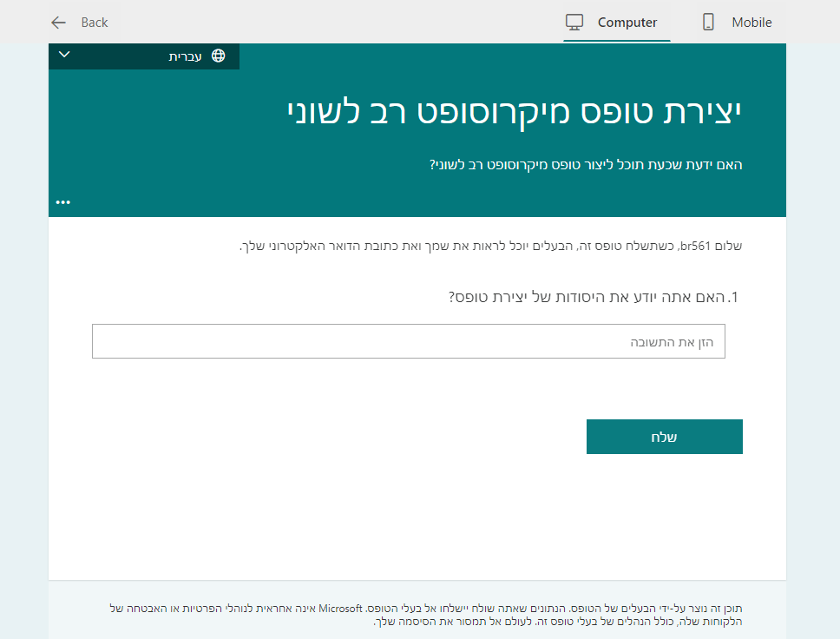This screenshot has height=639, width=840.
Task: Click the greeting text mentioning br561
Action: click(490, 246)
